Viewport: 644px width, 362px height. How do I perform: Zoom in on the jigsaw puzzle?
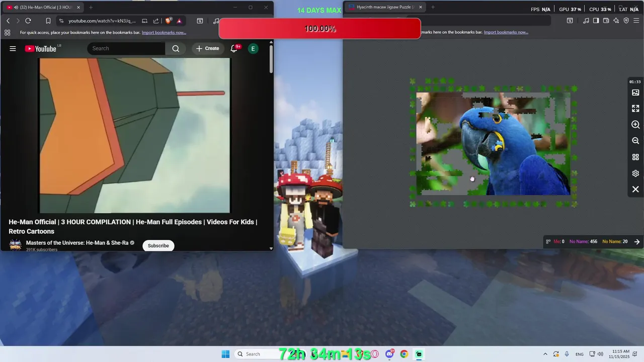click(x=635, y=124)
